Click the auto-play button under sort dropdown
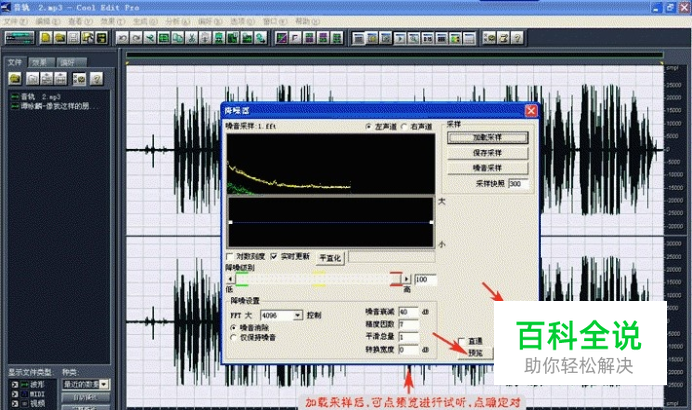 [x=86, y=397]
